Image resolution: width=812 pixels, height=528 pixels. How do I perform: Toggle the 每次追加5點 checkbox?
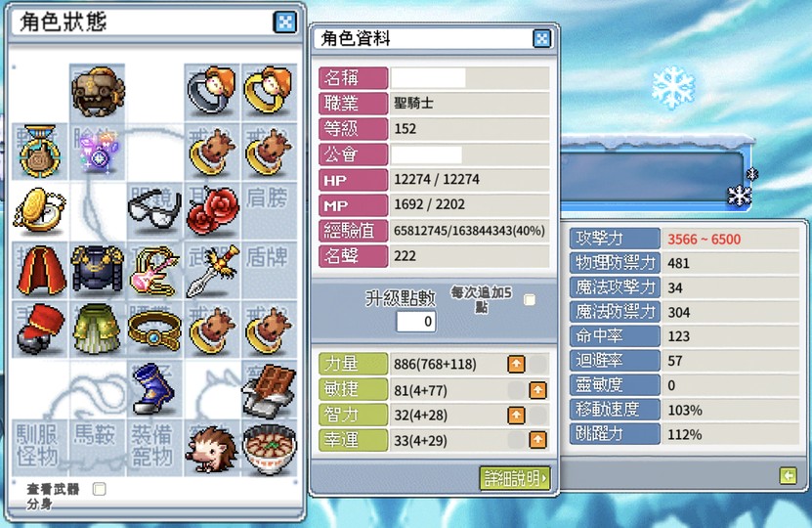[530, 299]
